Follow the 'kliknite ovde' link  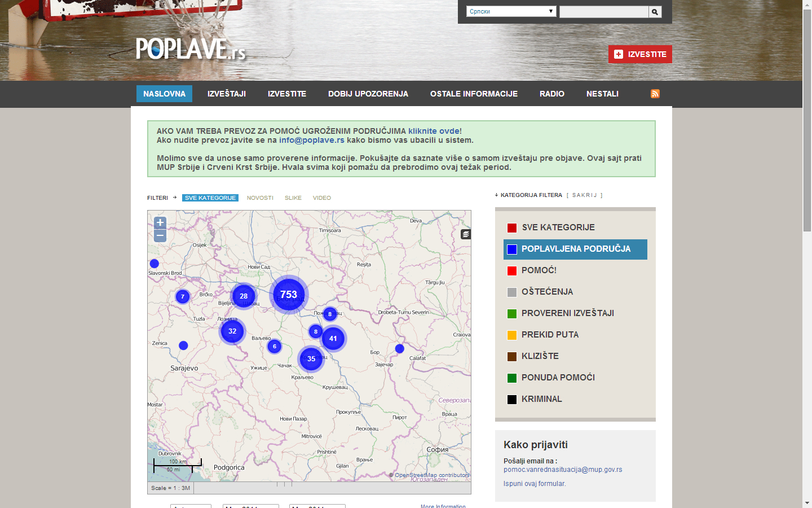click(x=434, y=131)
